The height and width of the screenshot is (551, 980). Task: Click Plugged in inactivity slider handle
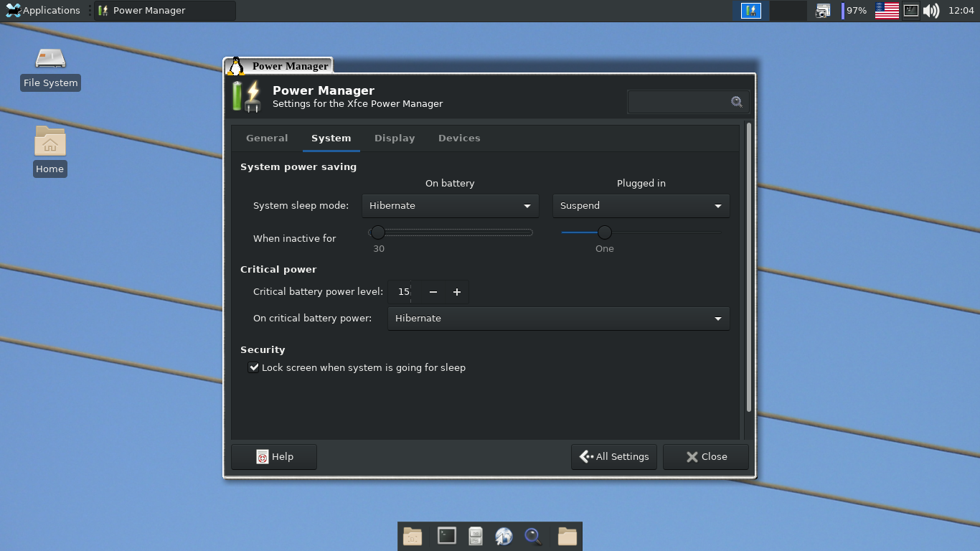tap(605, 232)
